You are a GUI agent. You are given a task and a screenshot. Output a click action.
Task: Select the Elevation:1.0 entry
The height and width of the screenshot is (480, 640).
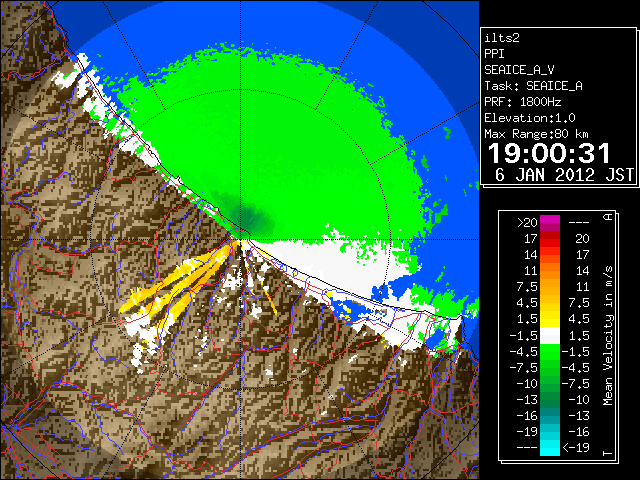(529, 118)
